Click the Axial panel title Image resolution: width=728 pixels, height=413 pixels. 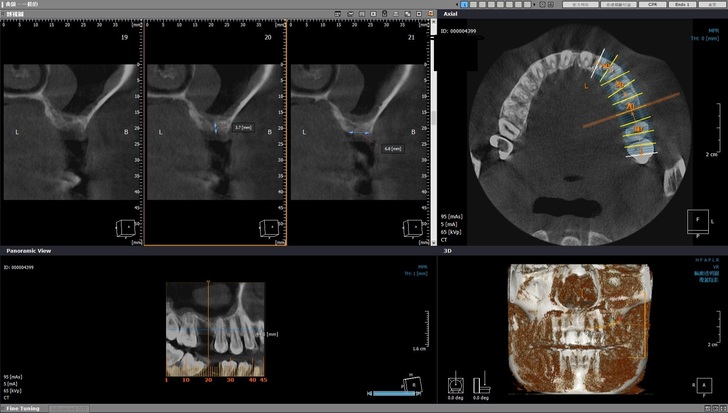point(450,14)
